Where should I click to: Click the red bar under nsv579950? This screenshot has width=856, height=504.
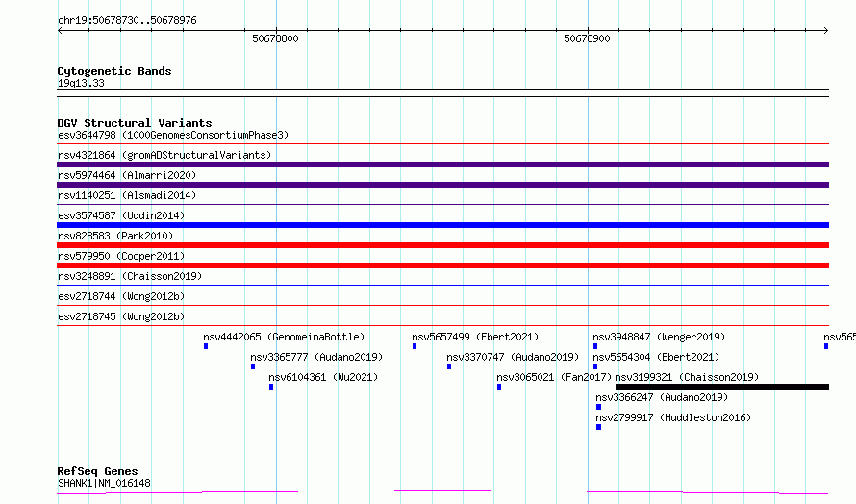tap(442, 265)
